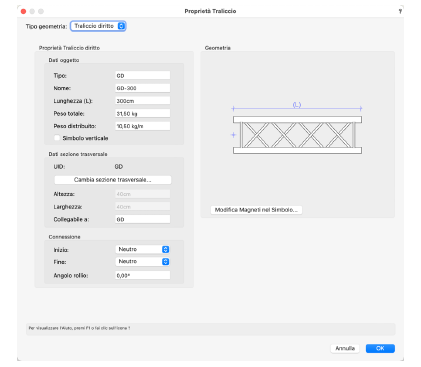Open the Inizio connection dropdown

tap(143, 249)
